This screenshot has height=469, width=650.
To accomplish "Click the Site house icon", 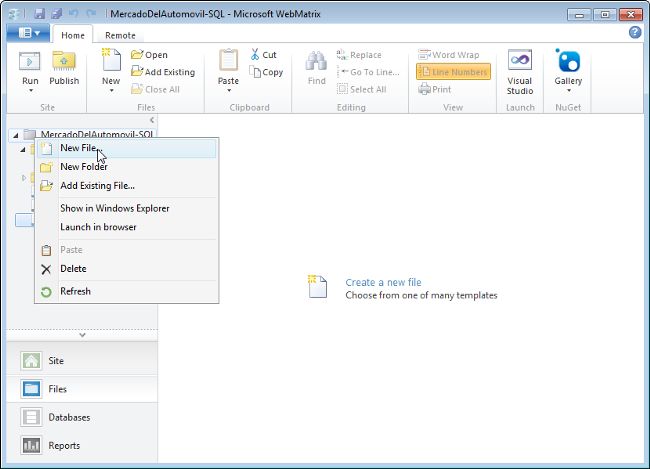I will pos(31,361).
